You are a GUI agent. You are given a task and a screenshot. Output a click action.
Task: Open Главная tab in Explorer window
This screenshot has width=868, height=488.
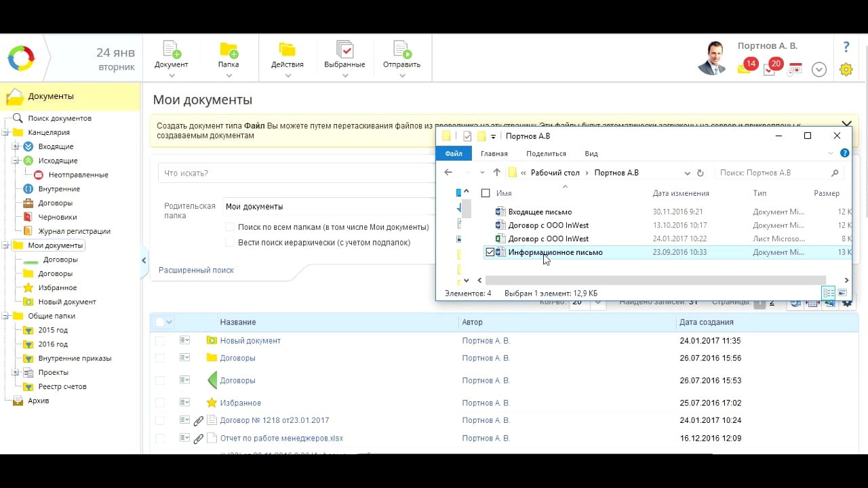pos(494,154)
